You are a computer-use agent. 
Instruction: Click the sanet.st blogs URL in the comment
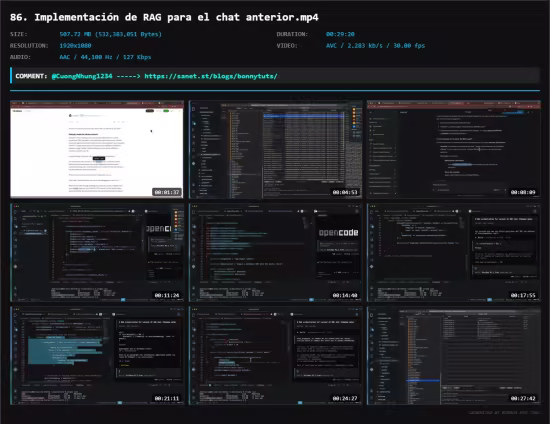211,76
